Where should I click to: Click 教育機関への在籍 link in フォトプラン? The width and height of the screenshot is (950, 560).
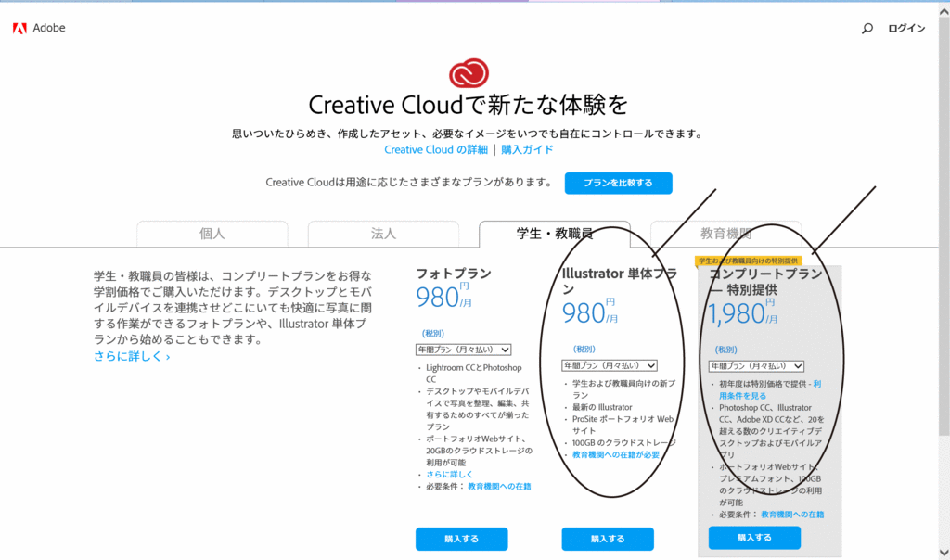tap(499, 486)
